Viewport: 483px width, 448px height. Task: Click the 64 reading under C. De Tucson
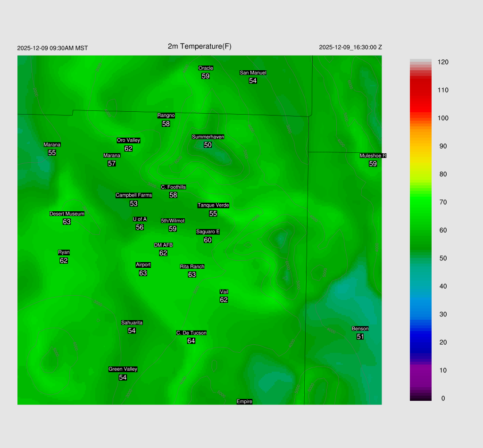191,341
